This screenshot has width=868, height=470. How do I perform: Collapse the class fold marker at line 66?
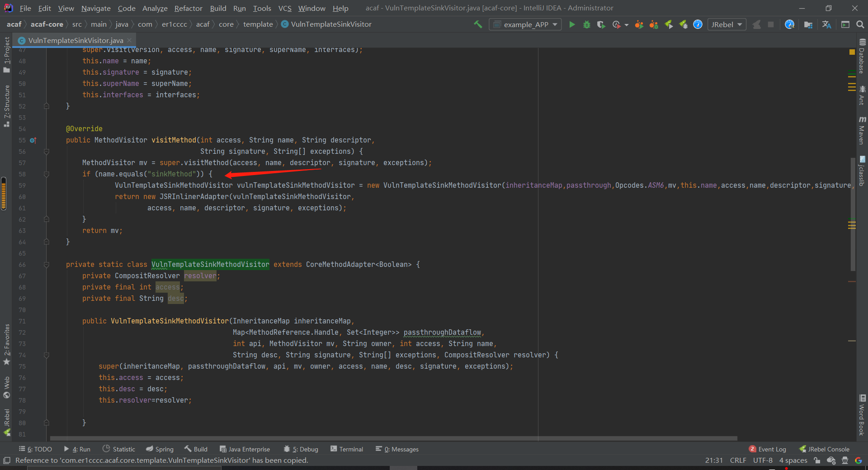pos(46,265)
